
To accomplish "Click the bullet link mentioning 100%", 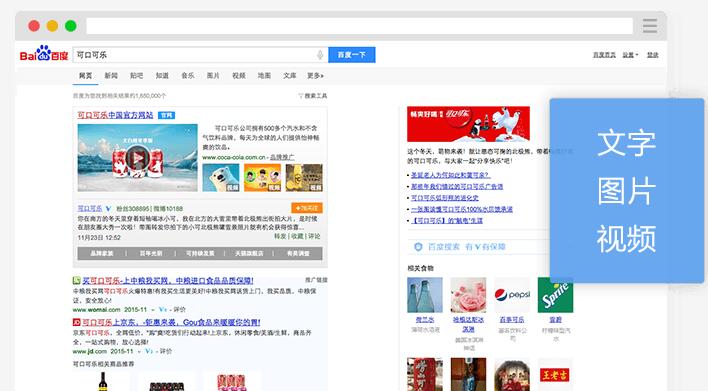I will [x=461, y=209].
